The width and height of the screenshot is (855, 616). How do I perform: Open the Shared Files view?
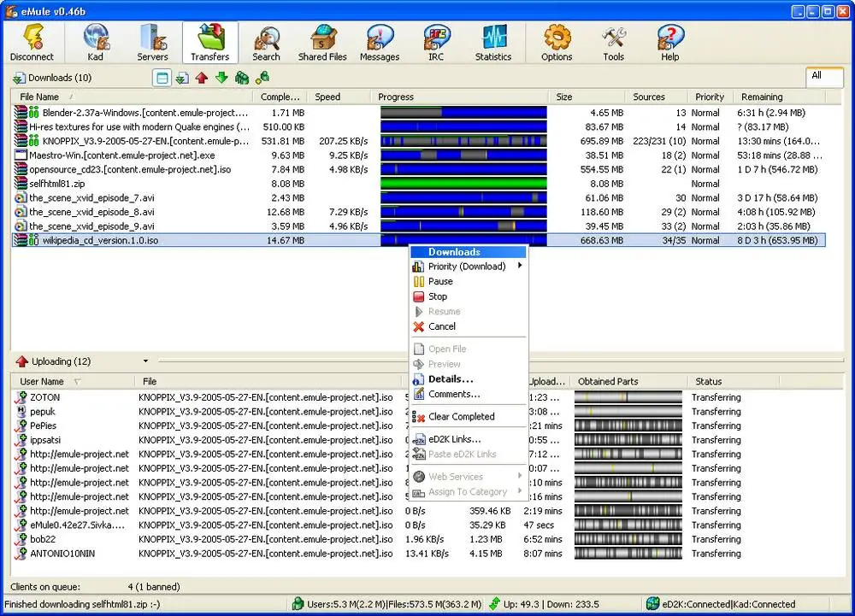pyautogui.click(x=322, y=43)
